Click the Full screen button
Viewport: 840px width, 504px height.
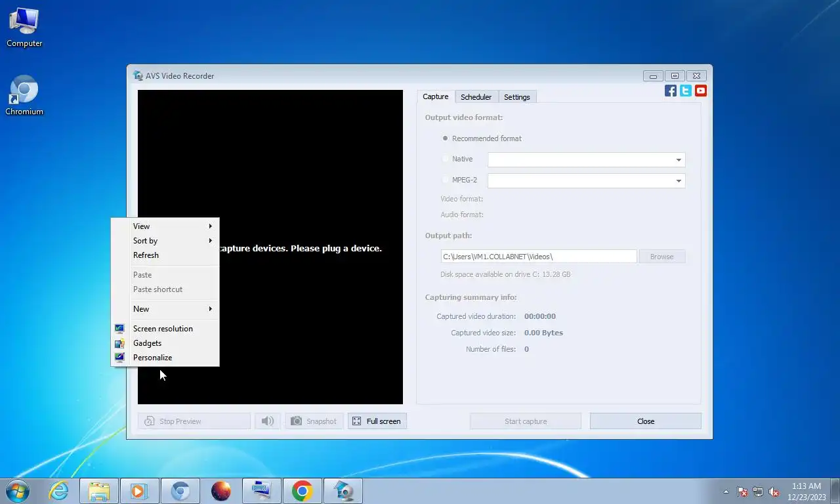click(377, 421)
